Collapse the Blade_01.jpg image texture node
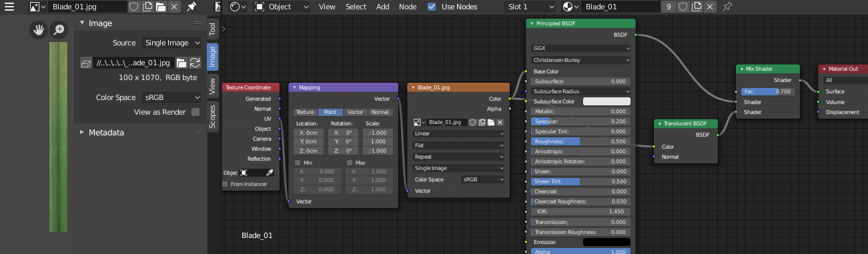Screen dimensions: 868x254 (413, 87)
